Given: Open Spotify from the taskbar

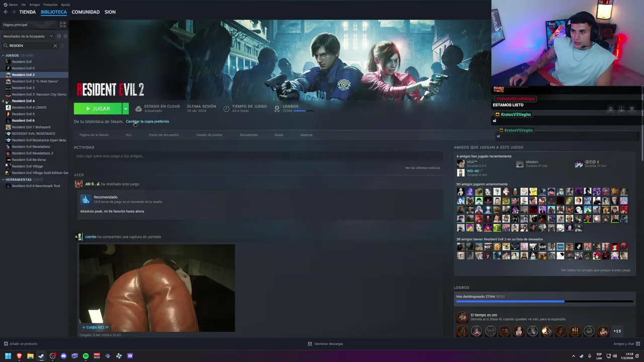Looking at the screenshot, I should click(x=86, y=356).
